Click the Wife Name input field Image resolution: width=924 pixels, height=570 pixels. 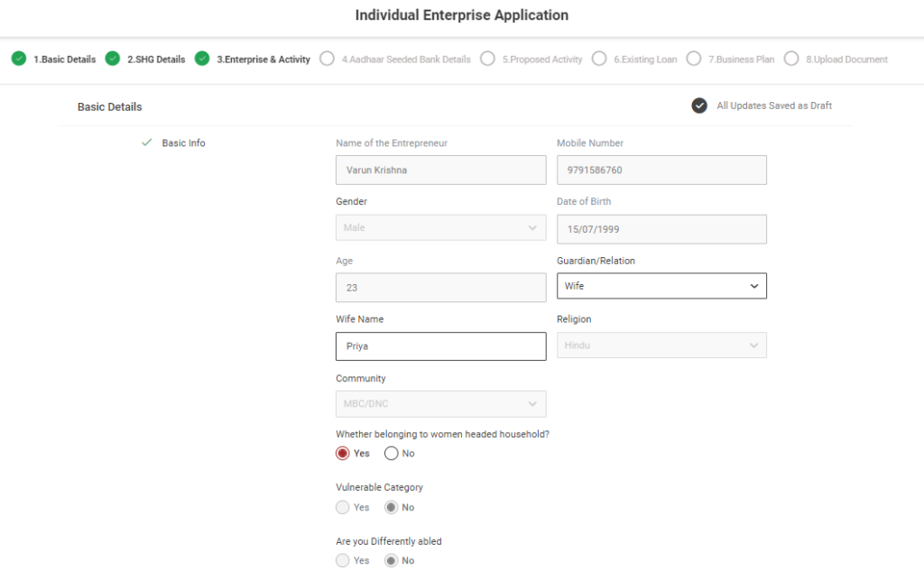440,346
